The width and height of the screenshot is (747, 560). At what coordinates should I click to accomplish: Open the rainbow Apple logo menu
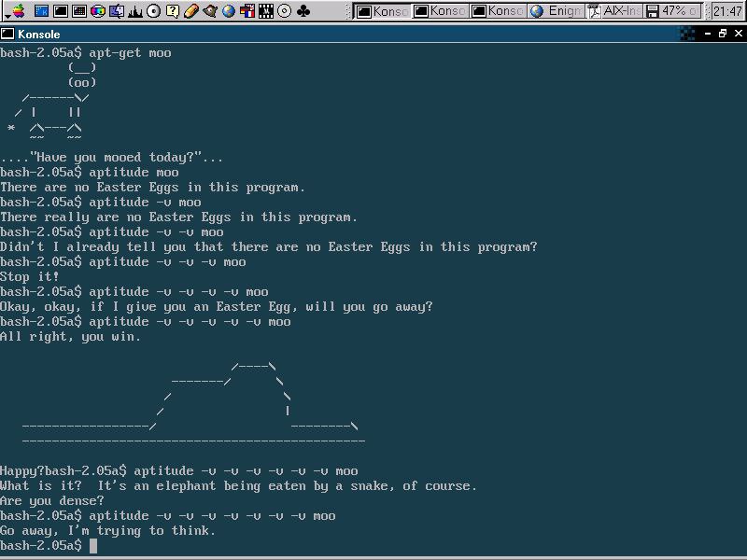click(x=19, y=10)
